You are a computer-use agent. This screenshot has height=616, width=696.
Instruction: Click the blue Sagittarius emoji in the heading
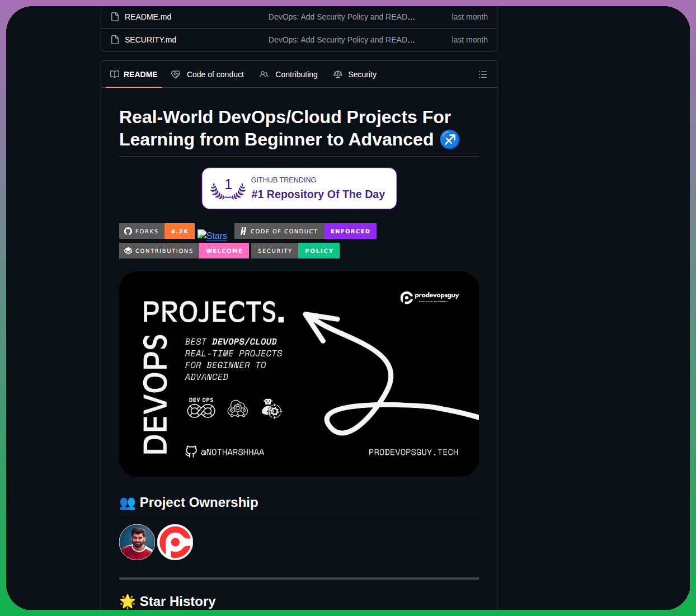click(x=450, y=139)
